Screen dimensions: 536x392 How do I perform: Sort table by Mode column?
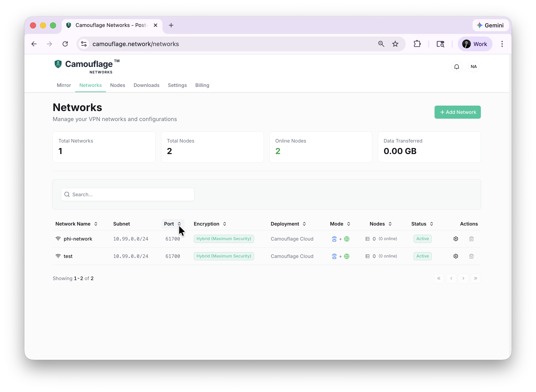pyautogui.click(x=340, y=224)
